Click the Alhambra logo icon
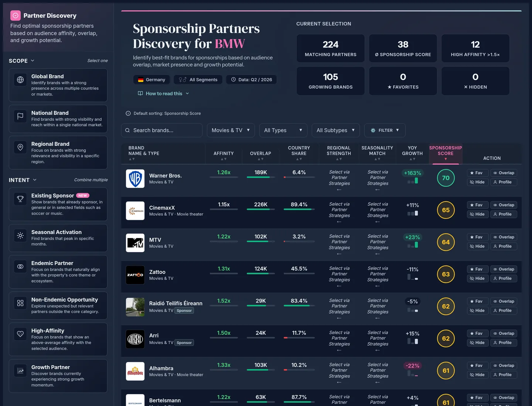 click(135, 371)
